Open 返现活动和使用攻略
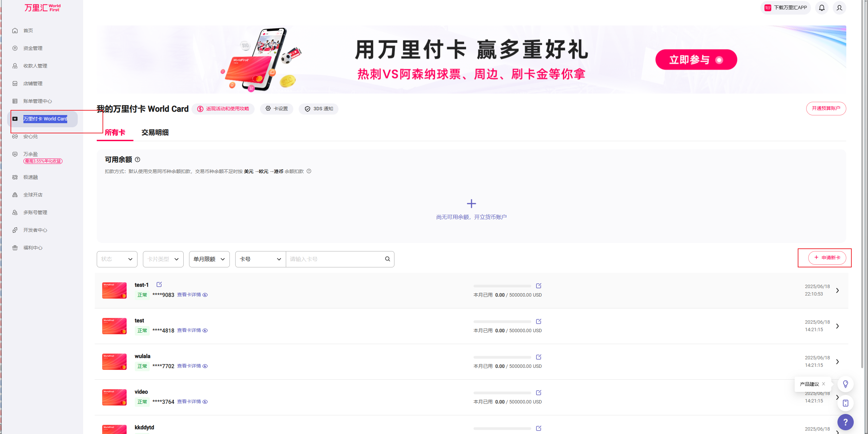Screen dimensions: 868x434 coord(223,109)
